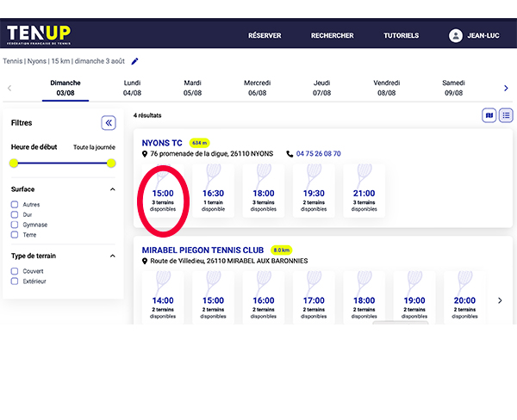Select the Mardi 05/08 date tab
This screenshot has height=420, width=517.
[x=193, y=88]
